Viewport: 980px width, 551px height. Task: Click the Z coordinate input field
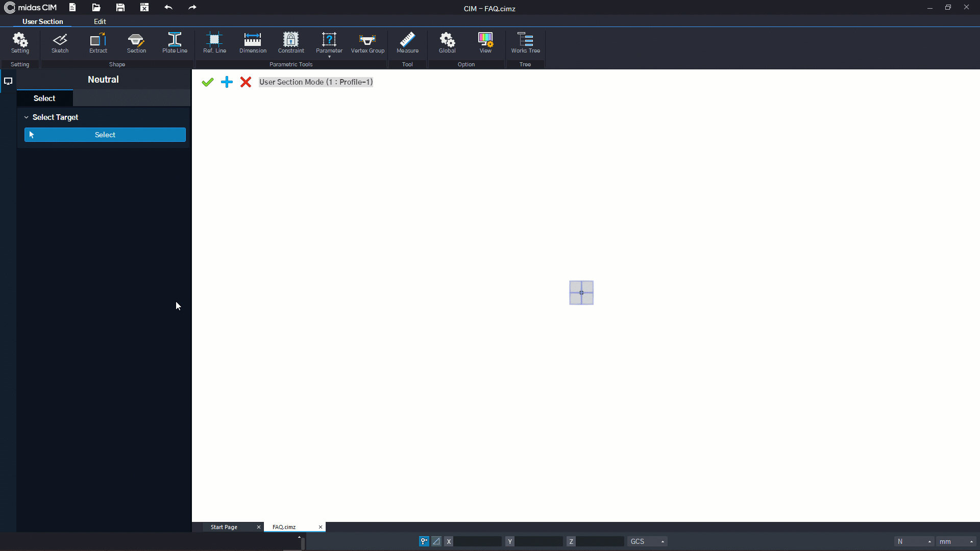tap(600, 541)
